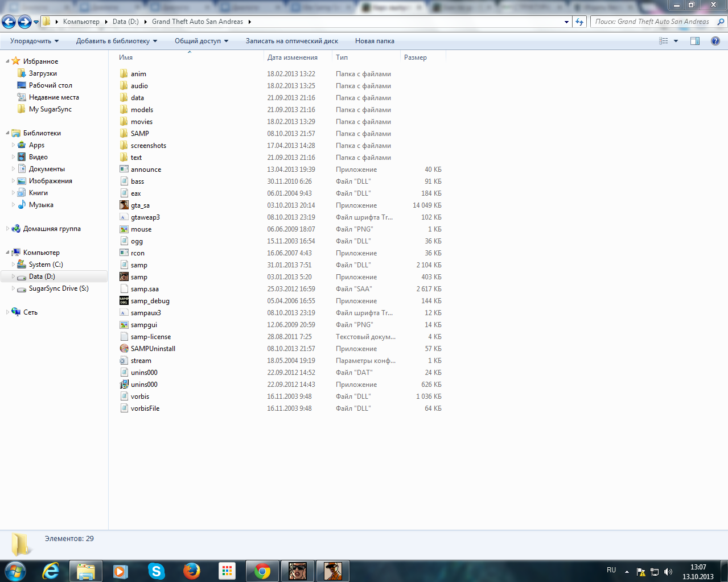Select SugarSync Drive (S:) in sidebar
This screenshot has width=728, height=582.
(59, 288)
